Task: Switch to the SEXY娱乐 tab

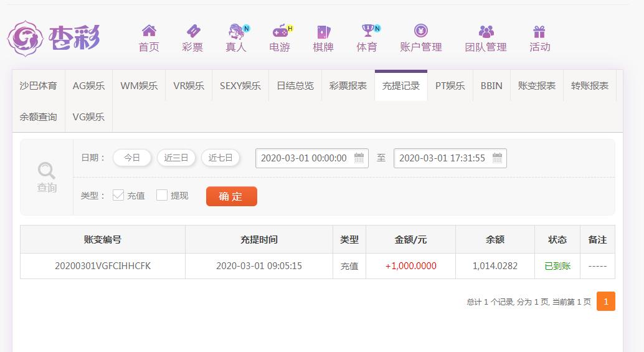Action: (x=240, y=85)
